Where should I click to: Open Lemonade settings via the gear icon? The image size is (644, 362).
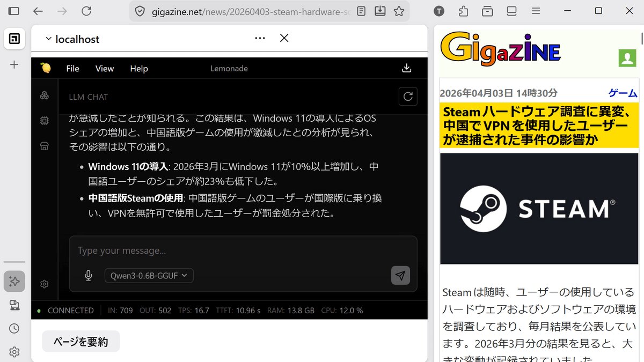coord(44,284)
